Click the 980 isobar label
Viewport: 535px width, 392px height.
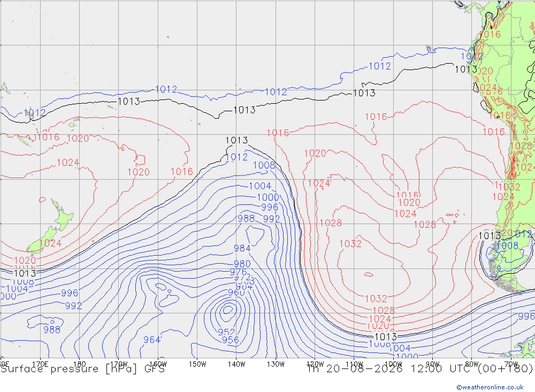[x=242, y=264]
